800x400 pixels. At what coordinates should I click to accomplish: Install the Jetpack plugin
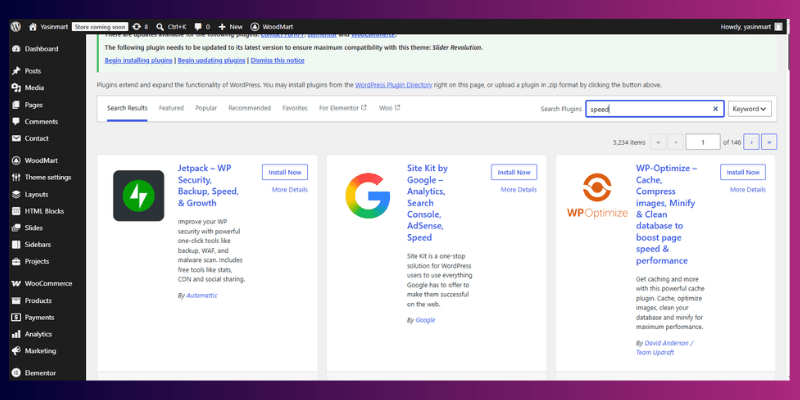pyautogui.click(x=285, y=172)
